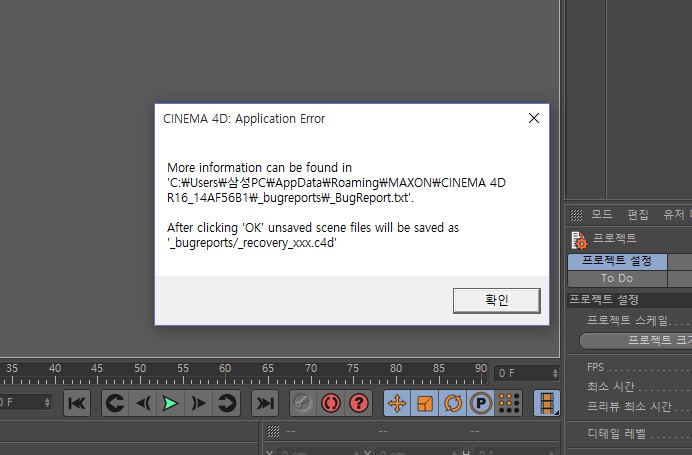
Task: Go to start of animation
Action: click(x=77, y=403)
